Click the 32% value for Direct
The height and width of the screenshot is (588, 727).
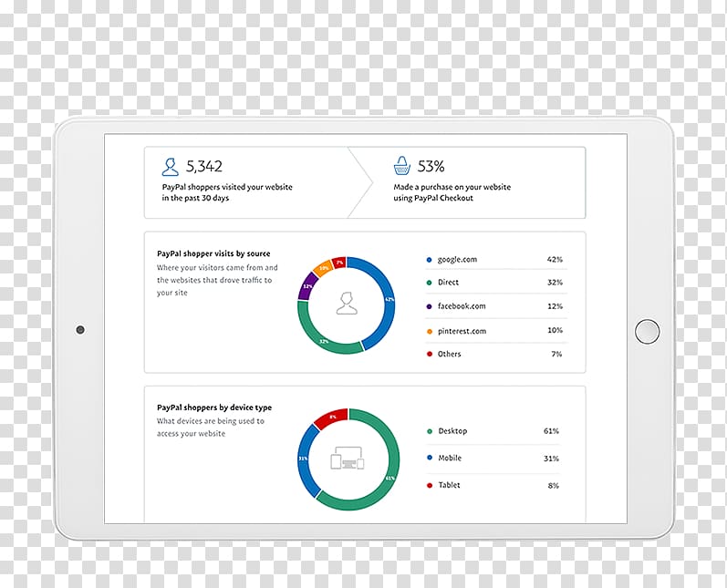555,283
